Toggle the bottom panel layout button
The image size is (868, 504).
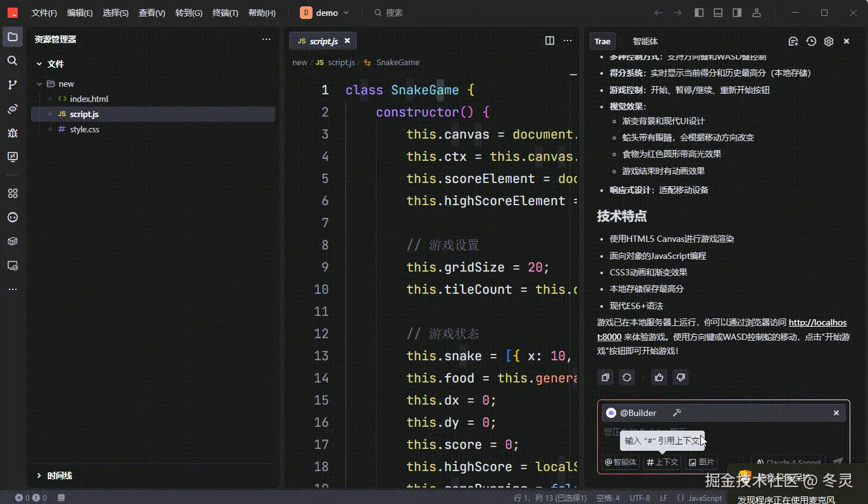coord(718,13)
